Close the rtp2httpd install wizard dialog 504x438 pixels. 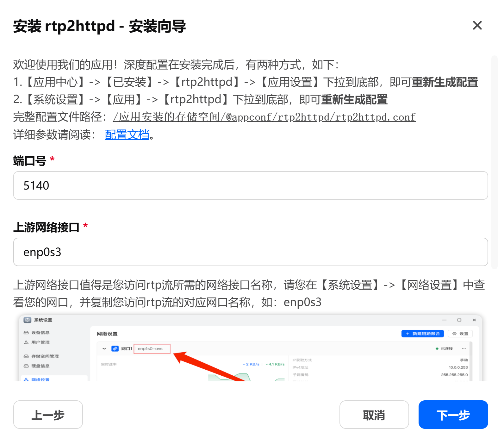coord(477,25)
